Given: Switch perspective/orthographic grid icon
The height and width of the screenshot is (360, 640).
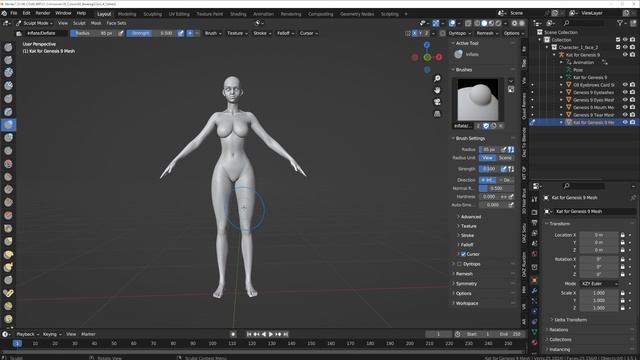Looking at the screenshot, I should click(437, 114).
